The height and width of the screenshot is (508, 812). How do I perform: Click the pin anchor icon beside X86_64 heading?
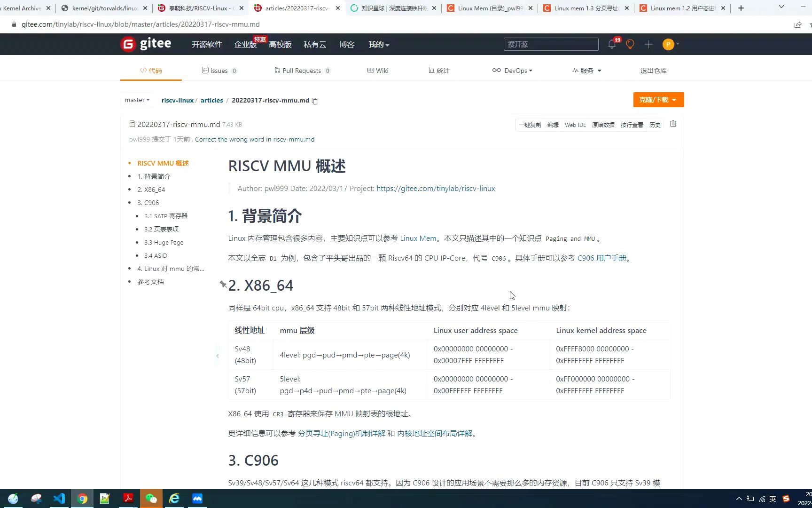[223, 284]
